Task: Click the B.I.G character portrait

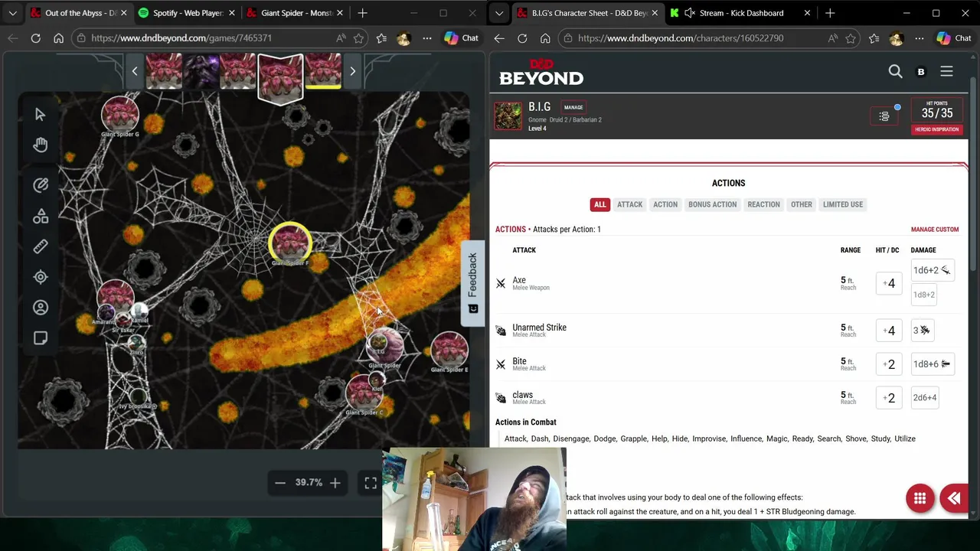Action: point(508,116)
